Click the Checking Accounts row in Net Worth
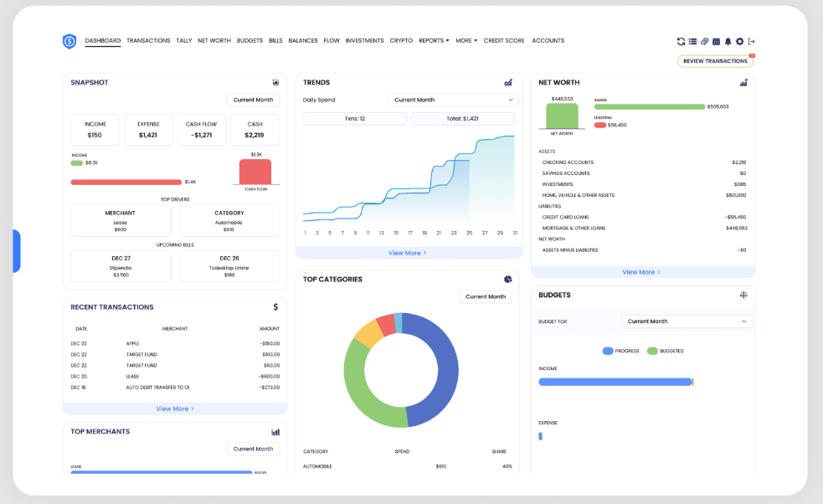Screen dimensions: 823x504 [644, 162]
